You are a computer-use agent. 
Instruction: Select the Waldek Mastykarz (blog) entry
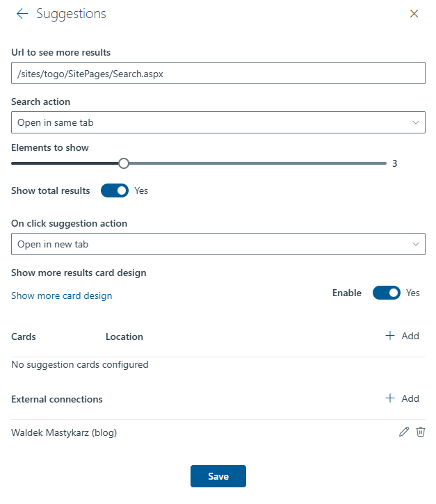coord(64,432)
